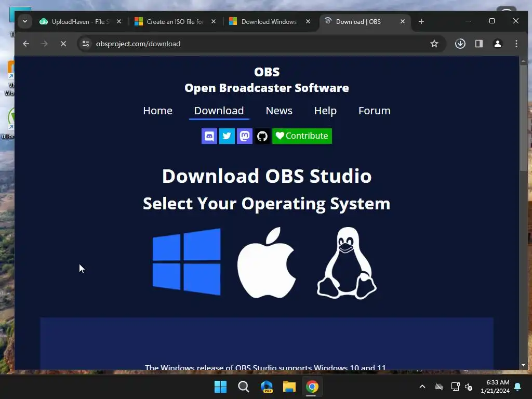532x399 pixels.
Task: Click Chrome icon in taskbar
Action: [312, 387]
